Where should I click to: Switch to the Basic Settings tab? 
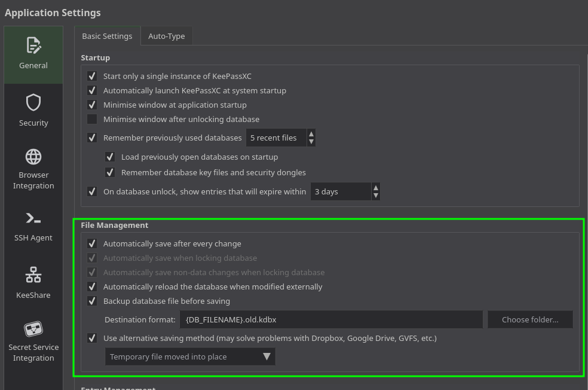[107, 36]
